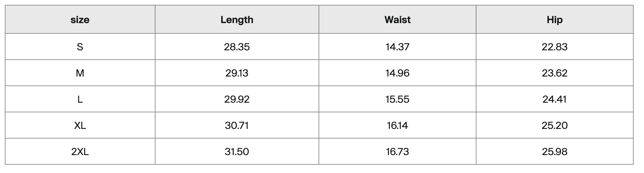Select the M size row label
Image resolution: width=644 pixels, height=173 pixels.
[80, 73]
